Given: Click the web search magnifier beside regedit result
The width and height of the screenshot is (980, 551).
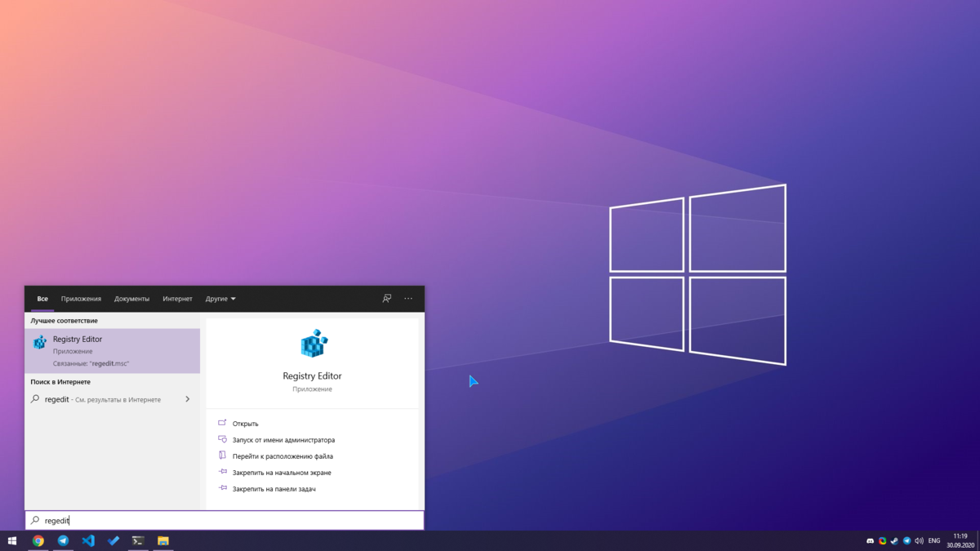Looking at the screenshot, I should 35,399.
